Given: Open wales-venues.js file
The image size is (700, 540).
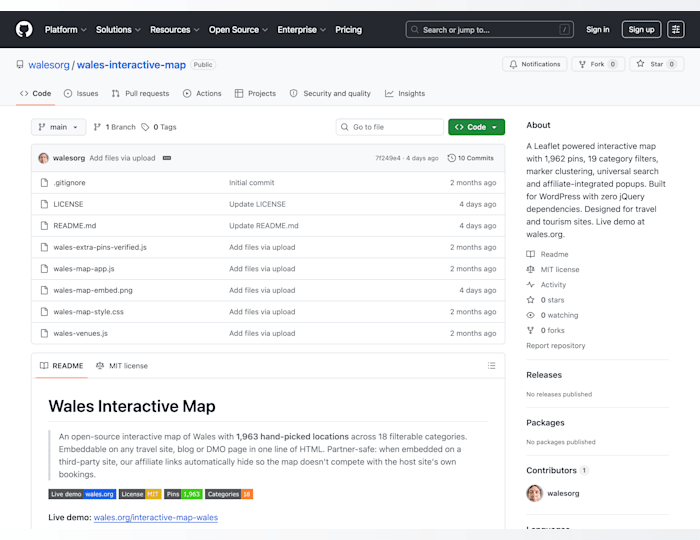Looking at the screenshot, I should tap(80, 333).
